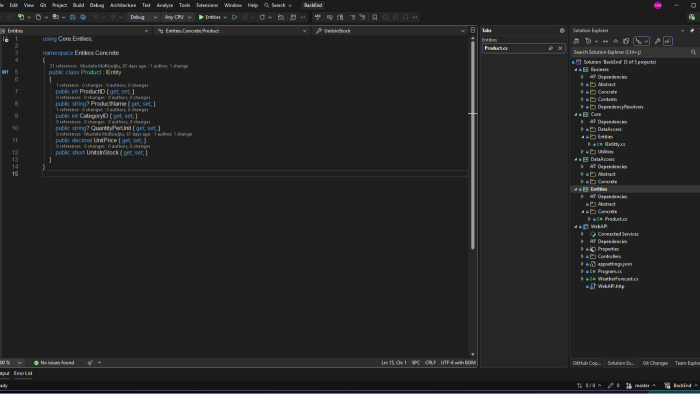Click IEntity.cs file in Solution Explorer
Image resolution: width=700 pixels, height=394 pixels.
pos(615,144)
